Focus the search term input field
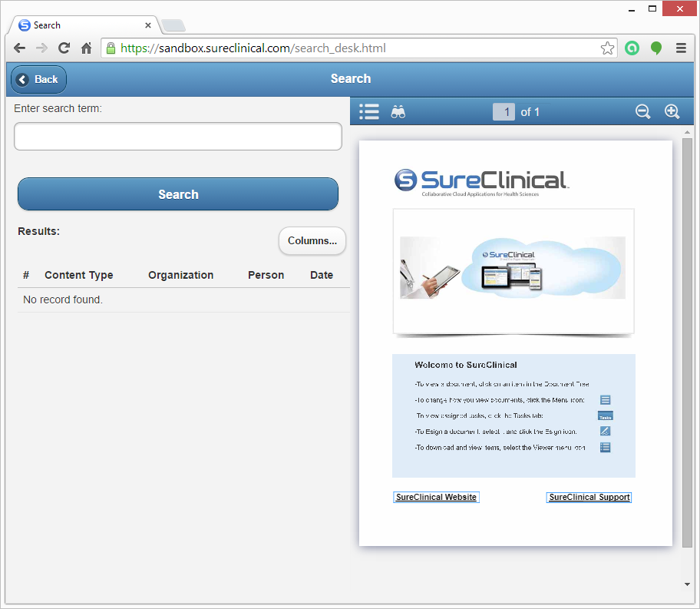The image size is (700, 609). pyautogui.click(x=178, y=136)
